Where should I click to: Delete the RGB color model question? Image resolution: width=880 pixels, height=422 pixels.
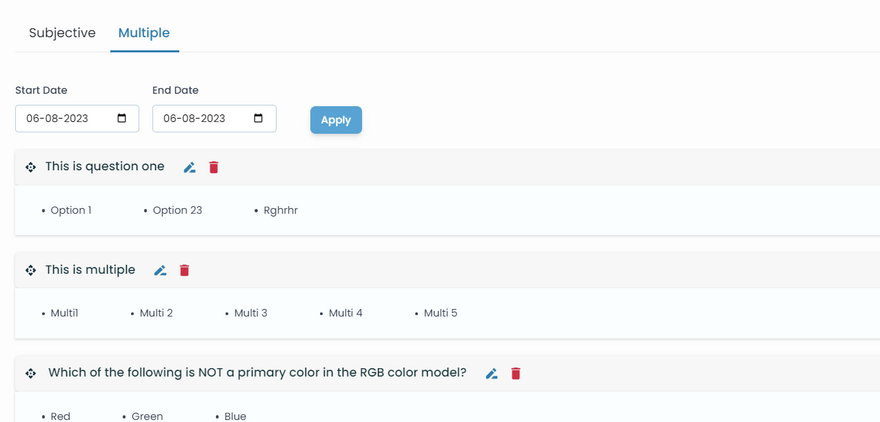click(516, 374)
